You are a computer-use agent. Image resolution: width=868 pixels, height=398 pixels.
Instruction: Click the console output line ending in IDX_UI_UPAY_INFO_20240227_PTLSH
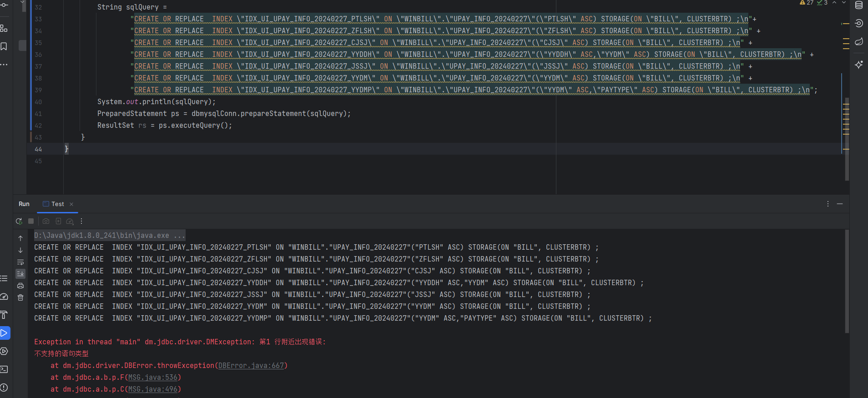coord(316,247)
